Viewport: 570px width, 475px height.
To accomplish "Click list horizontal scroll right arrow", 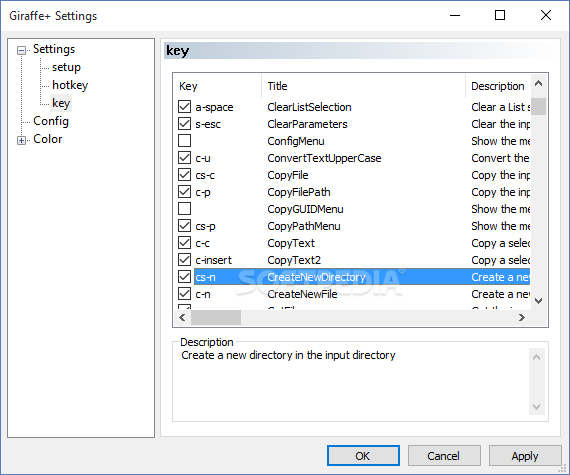I will click(522, 318).
